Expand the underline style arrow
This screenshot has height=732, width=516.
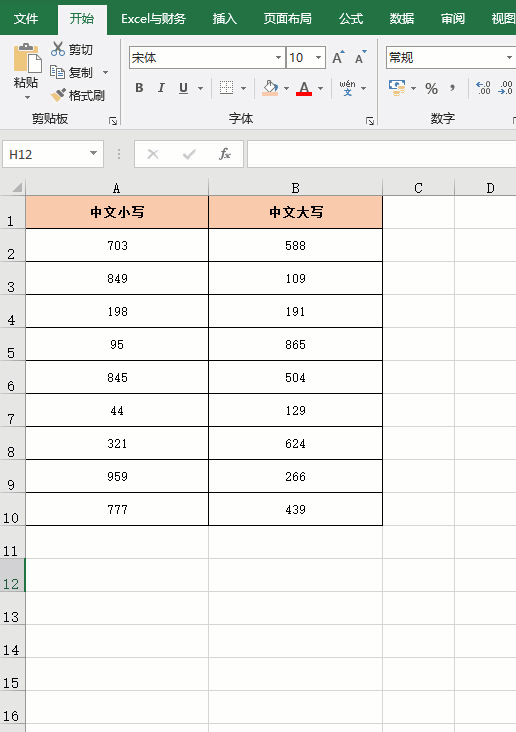click(x=200, y=88)
